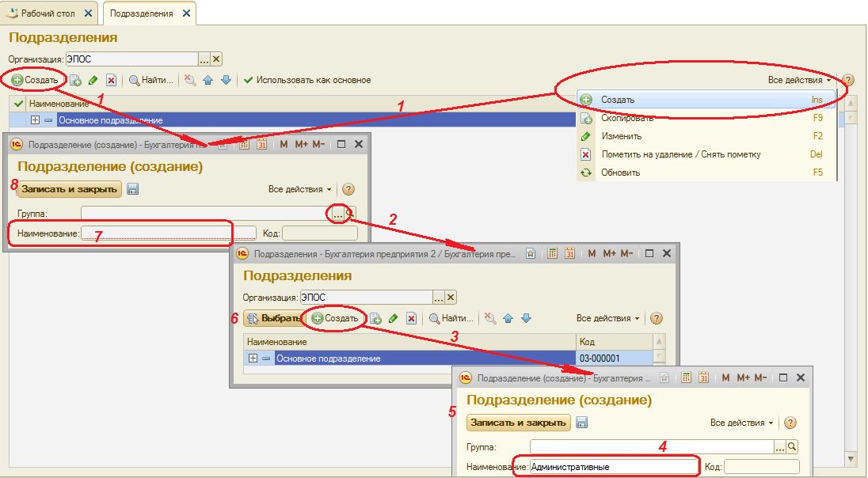Click the Код field in first creation dialog
The width and height of the screenshot is (868, 478).
click(320, 233)
